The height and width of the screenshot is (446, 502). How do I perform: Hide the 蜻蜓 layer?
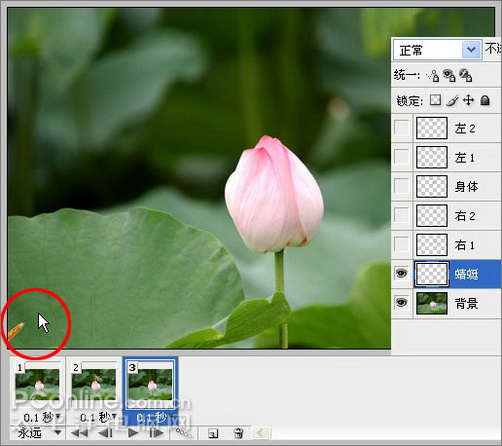[402, 274]
